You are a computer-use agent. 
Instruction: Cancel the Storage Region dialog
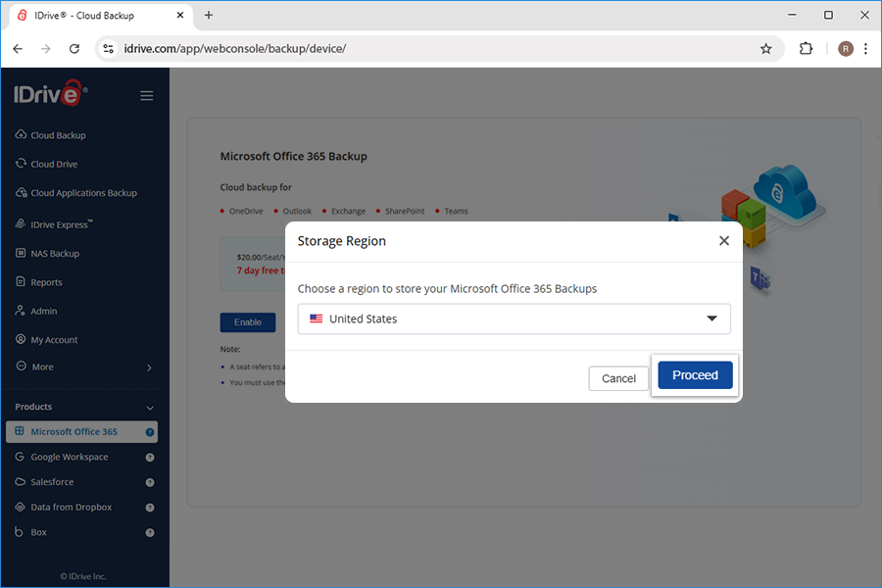[x=618, y=378]
